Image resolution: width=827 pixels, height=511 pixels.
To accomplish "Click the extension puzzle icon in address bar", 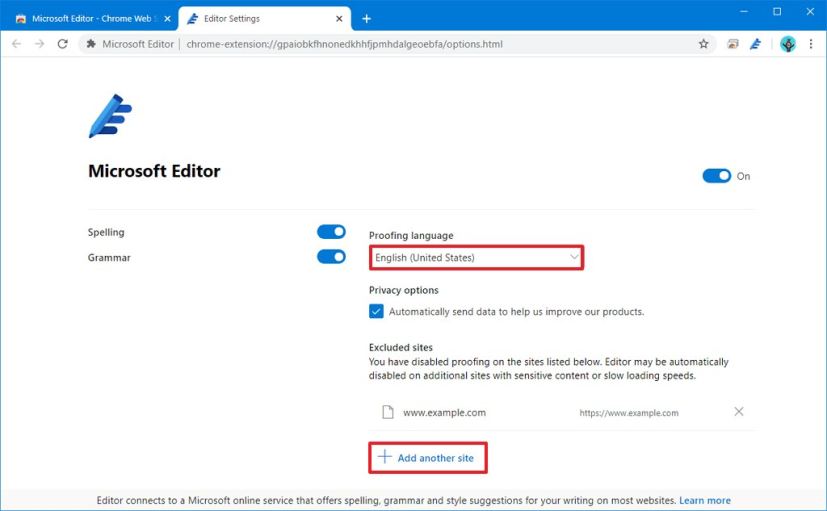I will click(x=91, y=44).
